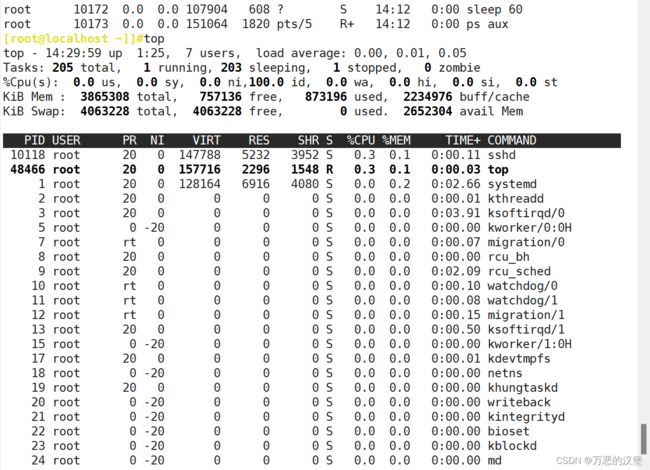The height and width of the screenshot is (470, 650).
Task: Click PID 10173 in ps output
Action: (91, 24)
